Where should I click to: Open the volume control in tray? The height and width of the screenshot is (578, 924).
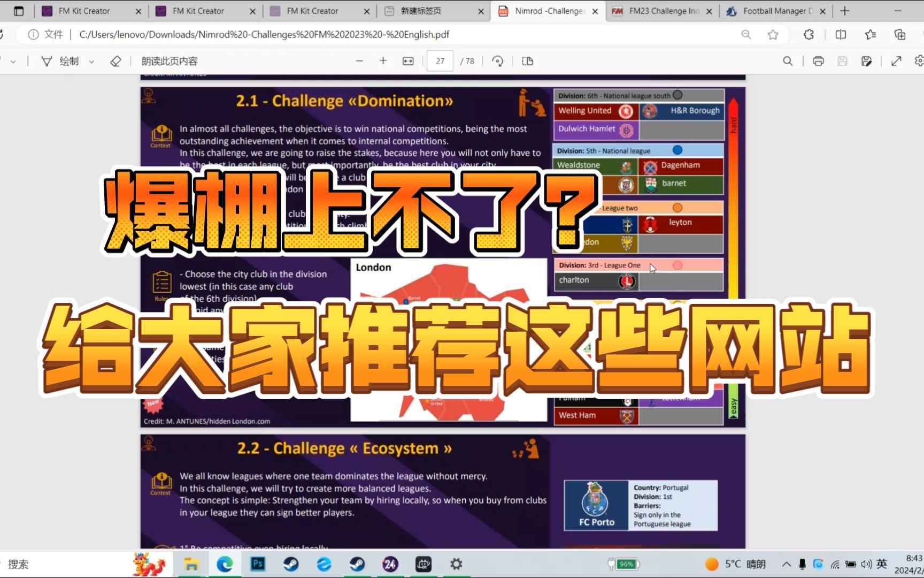point(866,564)
